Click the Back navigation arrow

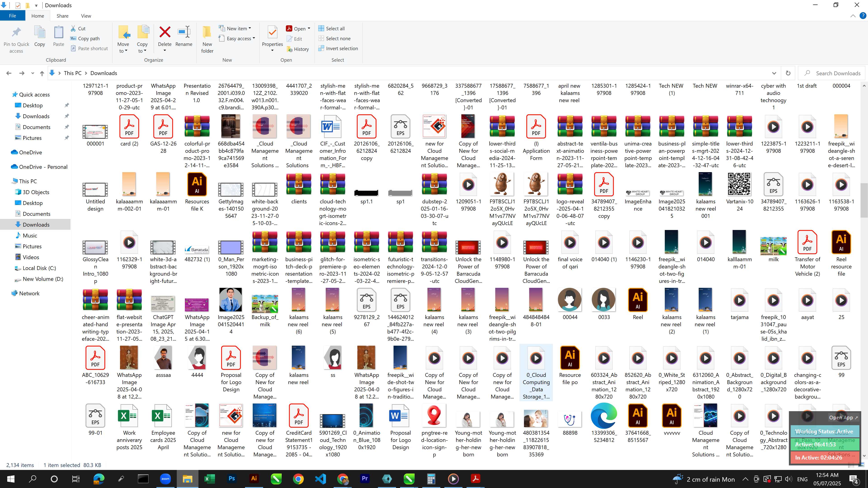(9, 73)
